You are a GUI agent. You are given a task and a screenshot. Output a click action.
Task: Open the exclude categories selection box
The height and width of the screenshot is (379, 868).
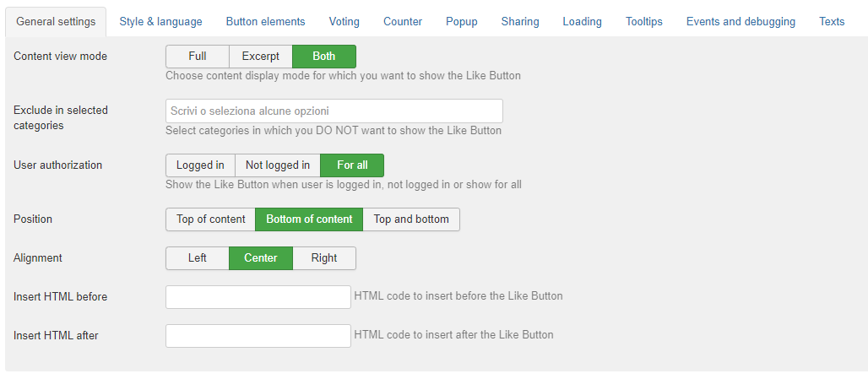tap(334, 111)
